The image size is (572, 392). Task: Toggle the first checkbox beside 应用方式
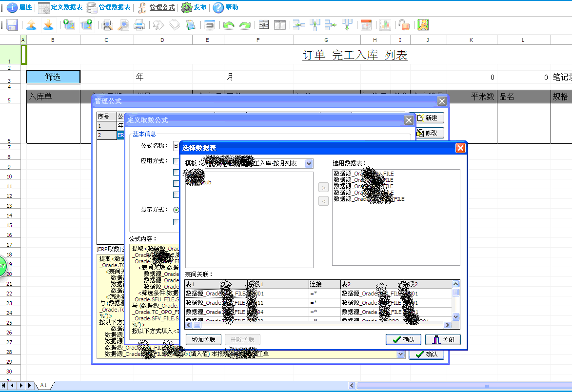pyautogui.click(x=176, y=161)
